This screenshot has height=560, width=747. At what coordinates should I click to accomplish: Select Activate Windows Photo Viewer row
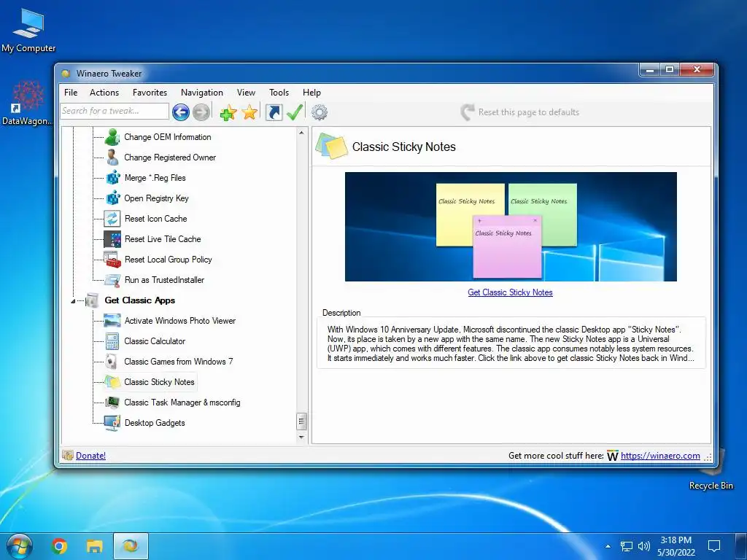pos(180,321)
